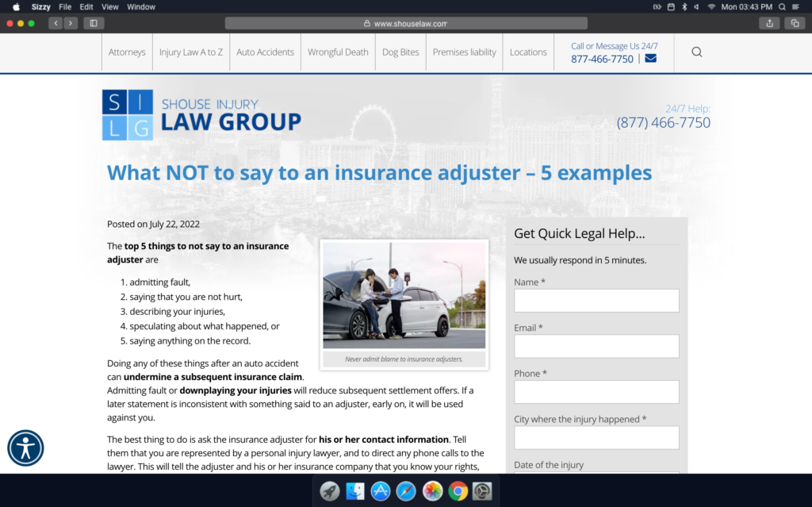Viewport: 812px width, 507px height.
Task: Open the Wi-Fi menu bar icon
Action: (712, 6)
